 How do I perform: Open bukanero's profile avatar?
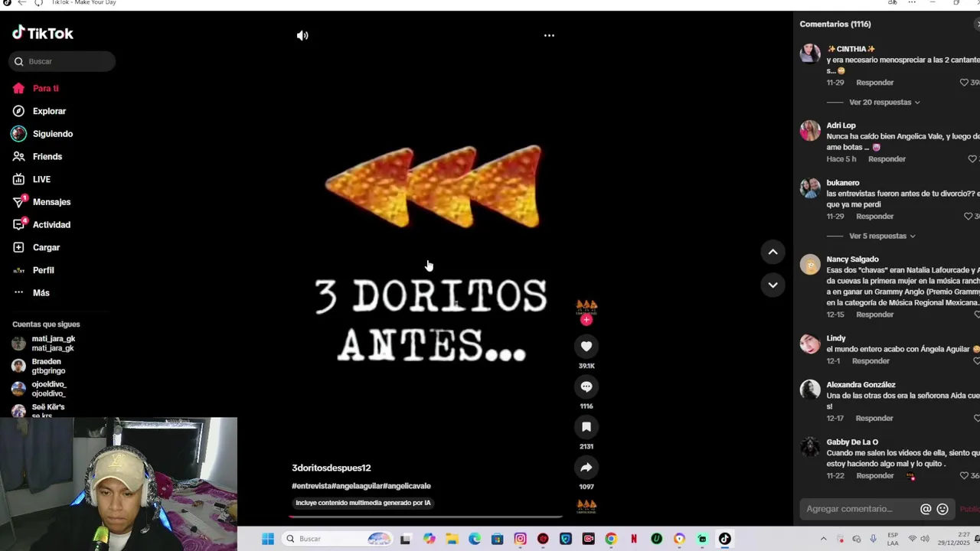coord(810,187)
